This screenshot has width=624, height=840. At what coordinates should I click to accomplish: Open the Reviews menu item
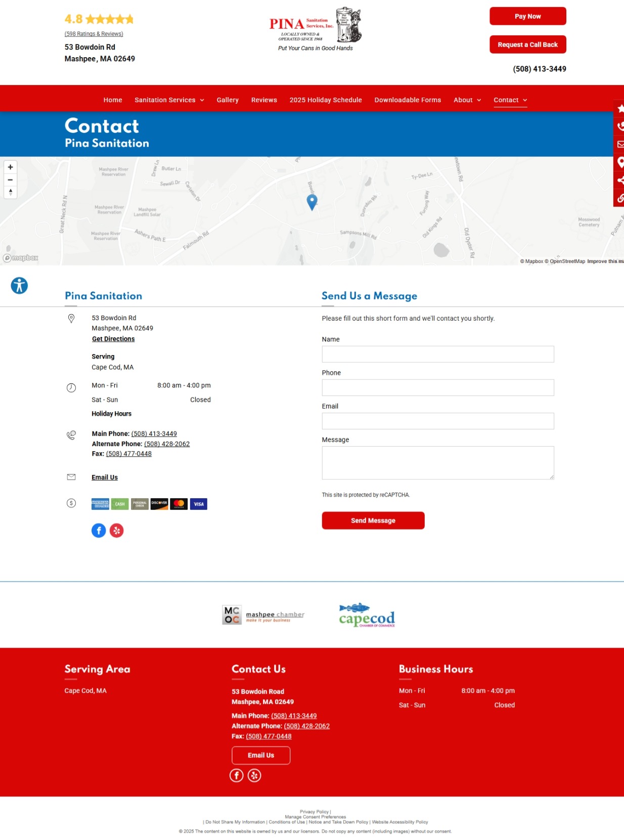264,100
